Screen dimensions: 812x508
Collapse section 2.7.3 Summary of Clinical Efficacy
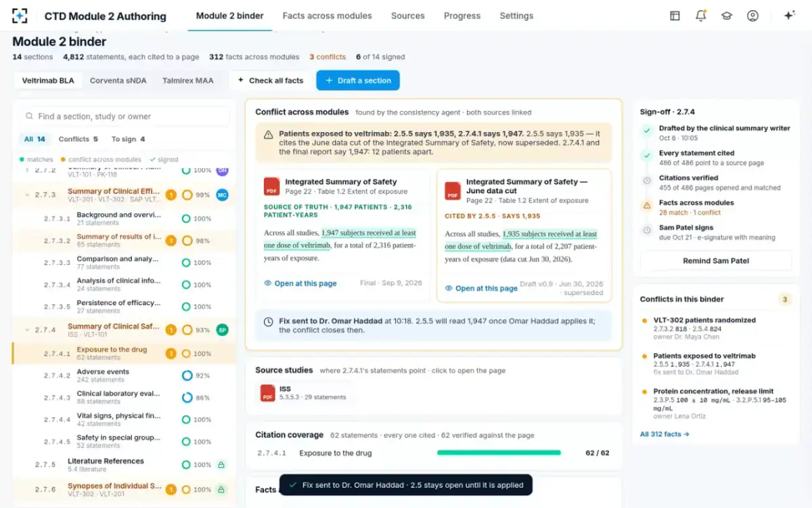27,195
